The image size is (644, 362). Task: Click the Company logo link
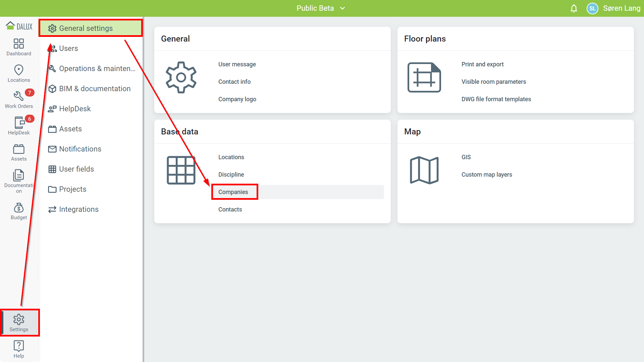tap(237, 99)
